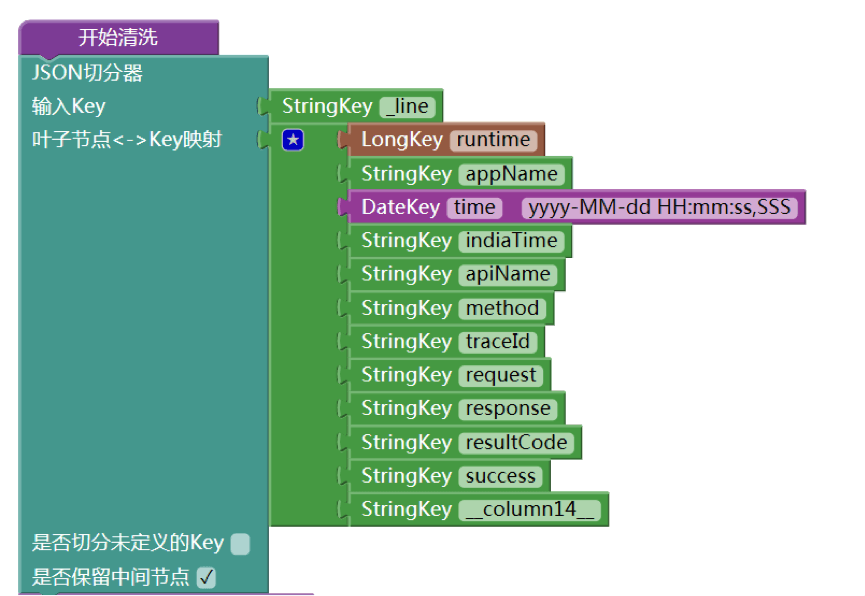Image resolution: width=865 pixels, height=596 pixels.
Task: Click the 叶子节点<->Key映射 label
Action: coord(127,140)
